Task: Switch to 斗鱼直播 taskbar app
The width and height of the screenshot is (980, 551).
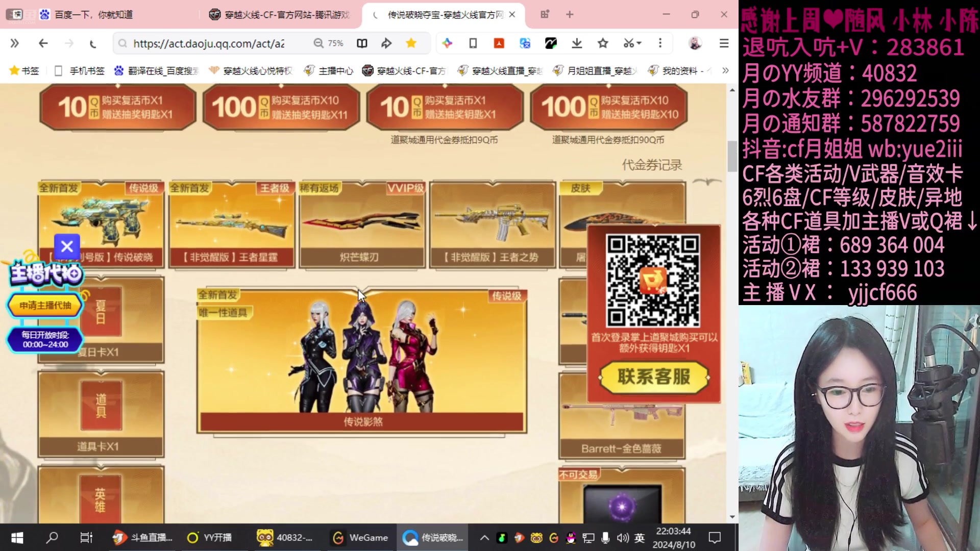Action: (142, 538)
